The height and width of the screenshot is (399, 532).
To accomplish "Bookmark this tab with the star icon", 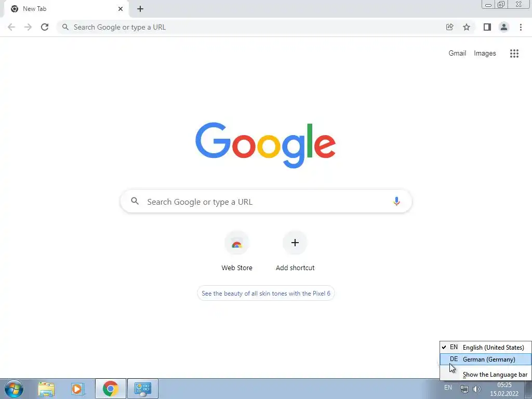I will tap(467, 27).
